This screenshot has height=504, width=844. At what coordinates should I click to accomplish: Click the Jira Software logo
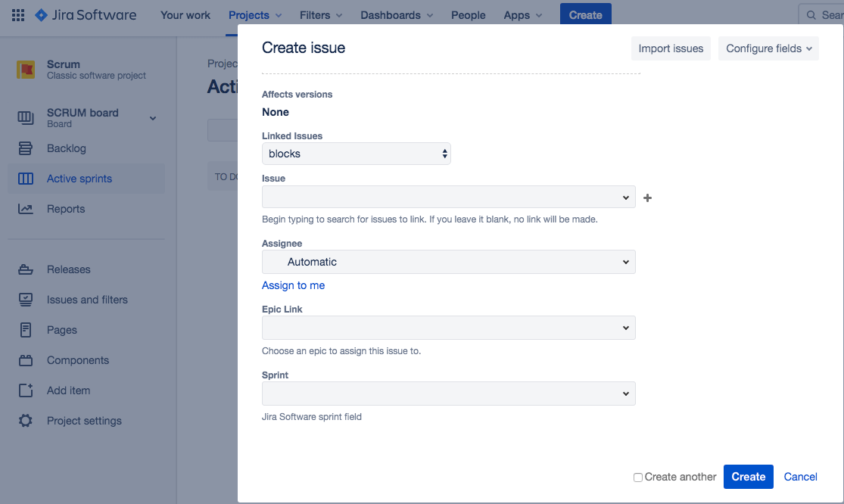click(x=86, y=15)
